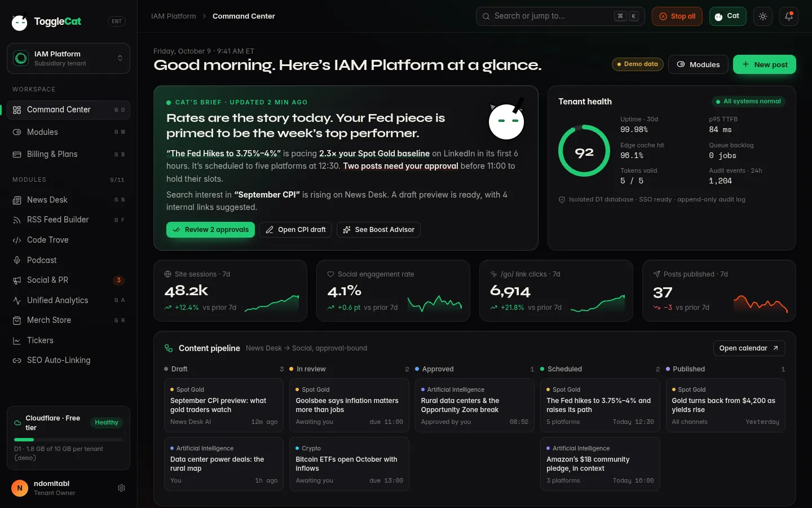
Task: Click IAM Platform breadcrumb link
Action: pyautogui.click(x=174, y=16)
